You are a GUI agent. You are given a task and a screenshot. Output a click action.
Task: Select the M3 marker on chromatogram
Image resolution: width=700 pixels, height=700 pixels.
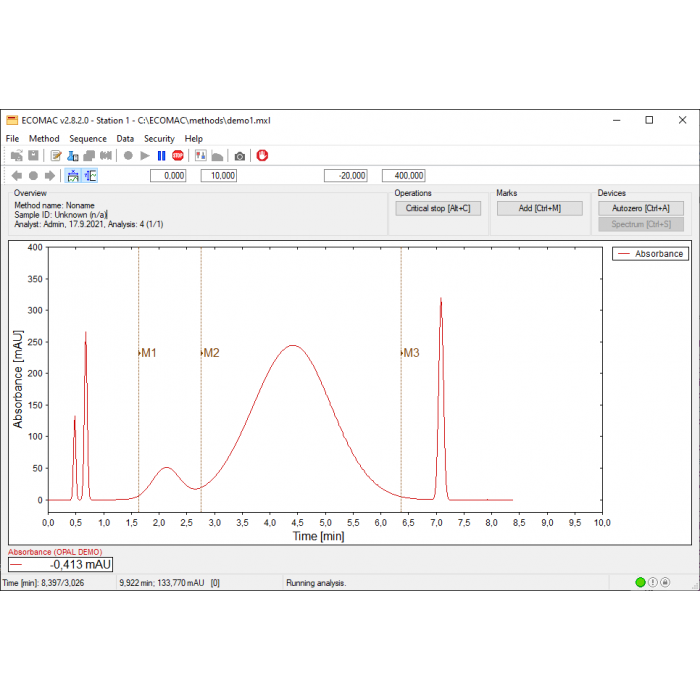tap(410, 353)
